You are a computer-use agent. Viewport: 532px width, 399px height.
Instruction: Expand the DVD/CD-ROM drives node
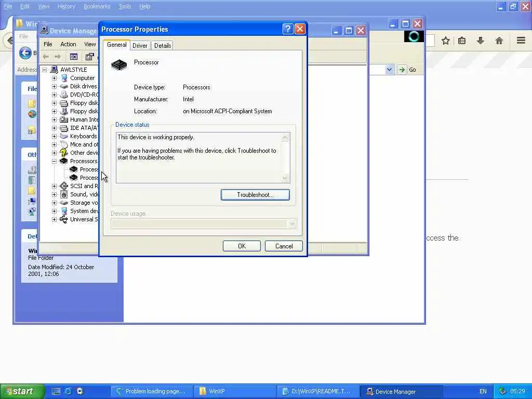tap(54, 95)
